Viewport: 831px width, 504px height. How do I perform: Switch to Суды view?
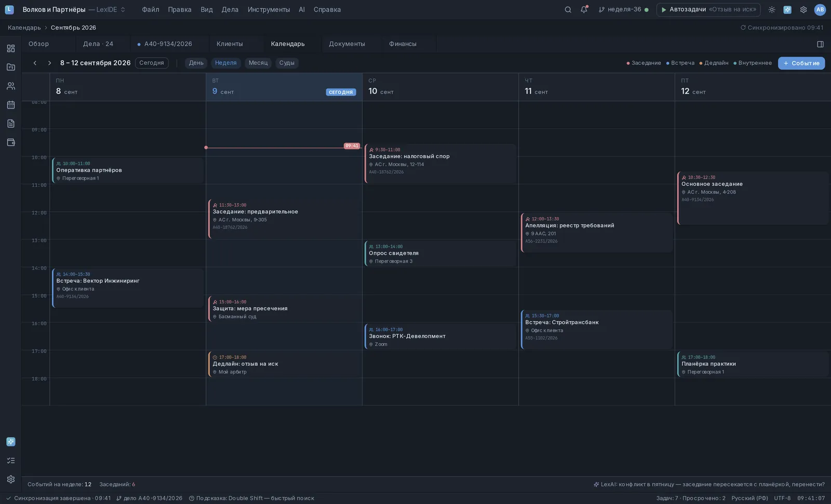(x=287, y=63)
